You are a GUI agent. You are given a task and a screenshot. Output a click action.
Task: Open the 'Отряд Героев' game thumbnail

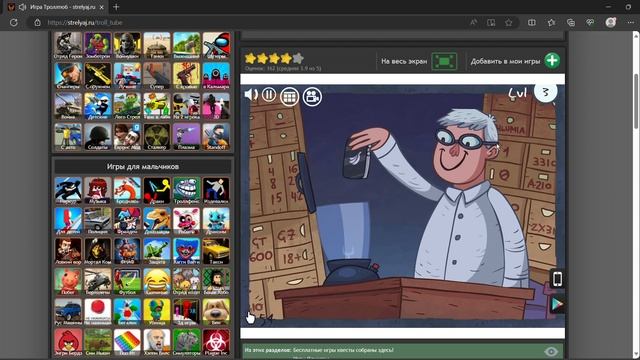[x=68, y=45]
